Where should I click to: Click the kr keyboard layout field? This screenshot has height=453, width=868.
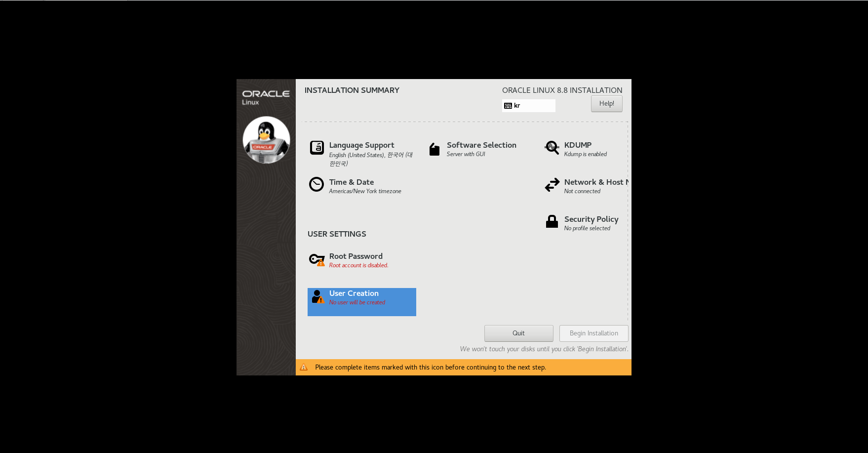pyautogui.click(x=529, y=106)
